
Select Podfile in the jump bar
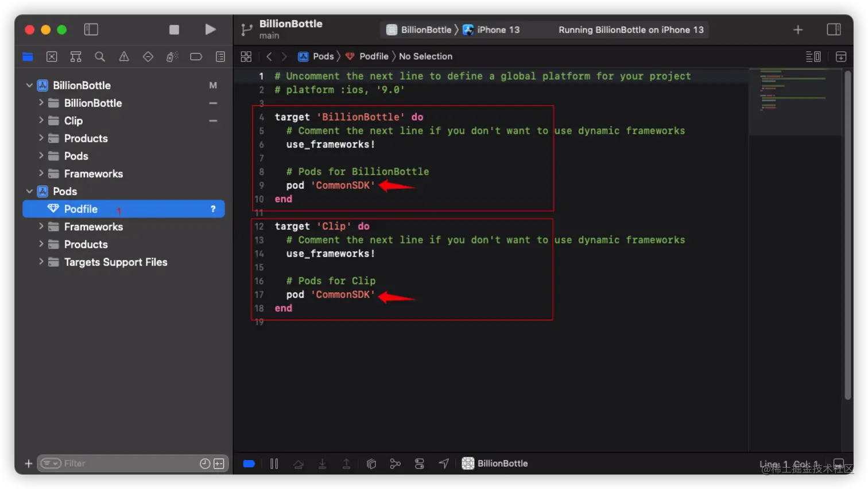pyautogui.click(x=367, y=56)
